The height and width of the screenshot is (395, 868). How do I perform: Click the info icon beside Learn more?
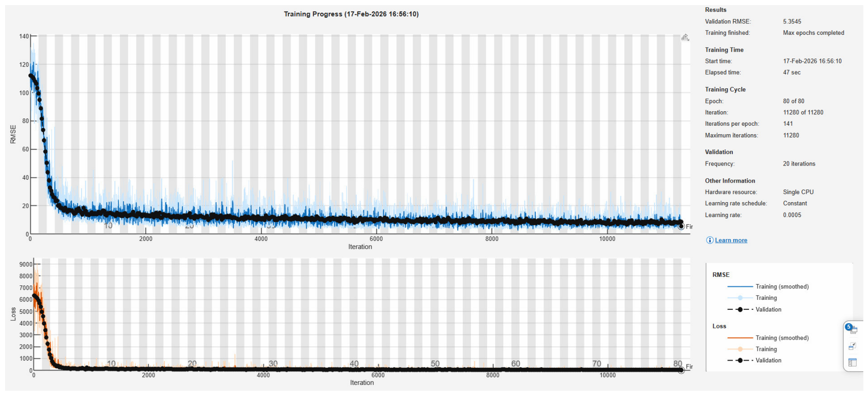click(x=709, y=240)
